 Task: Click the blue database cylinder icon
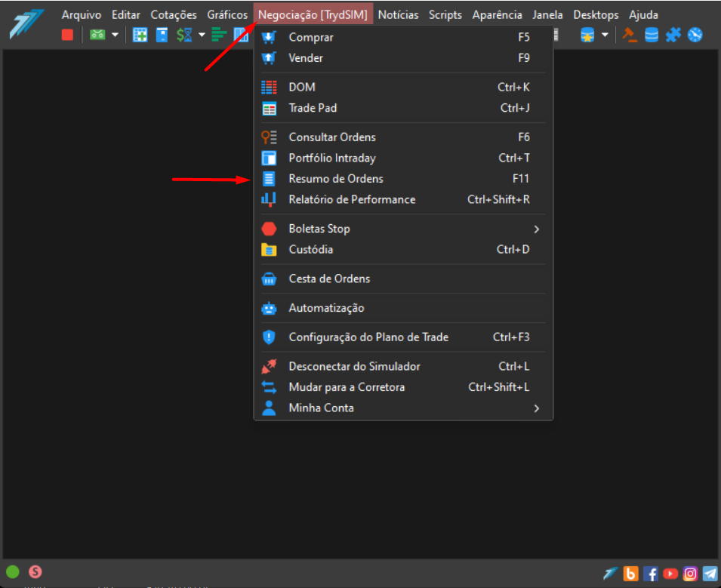click(x=652, y=35)
